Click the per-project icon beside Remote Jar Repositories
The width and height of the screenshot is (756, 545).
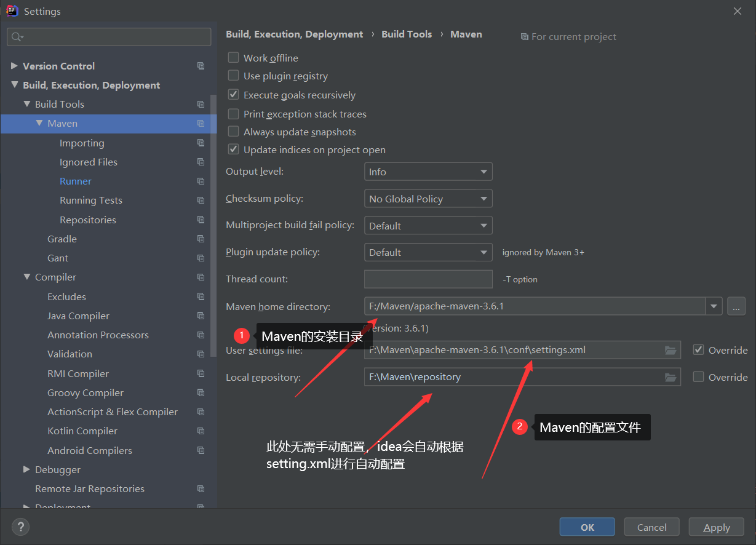pyautogui.click(x=201, y=488)
